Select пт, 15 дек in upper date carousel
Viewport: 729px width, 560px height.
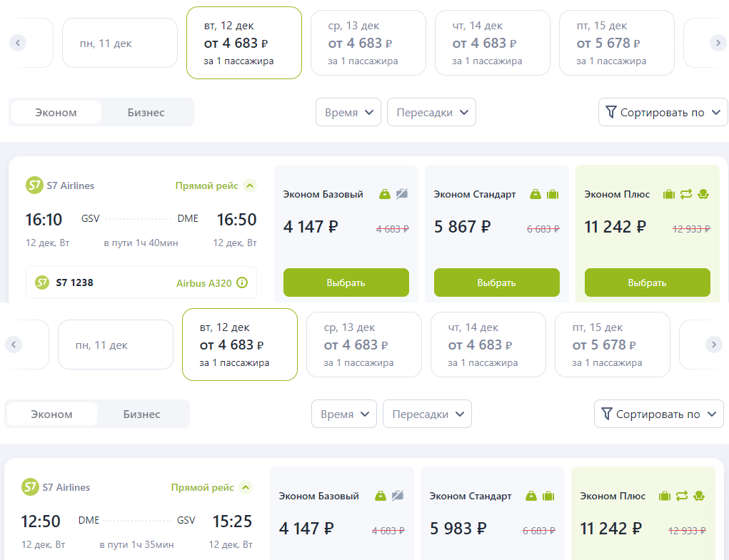616,43
